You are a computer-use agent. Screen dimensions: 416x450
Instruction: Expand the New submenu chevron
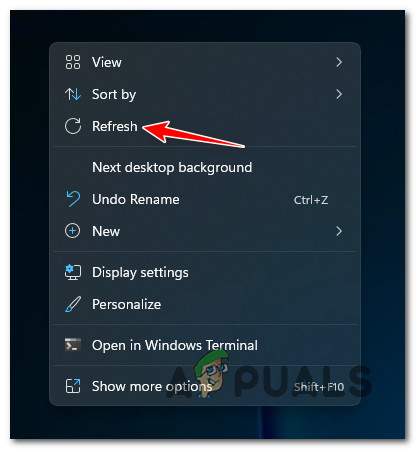tap(339, 231)
